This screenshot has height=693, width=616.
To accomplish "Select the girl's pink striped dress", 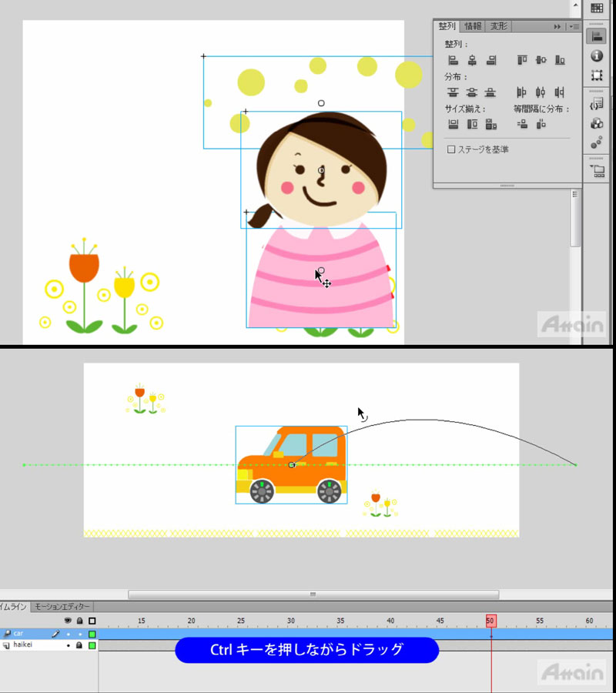I will point(321,275).
